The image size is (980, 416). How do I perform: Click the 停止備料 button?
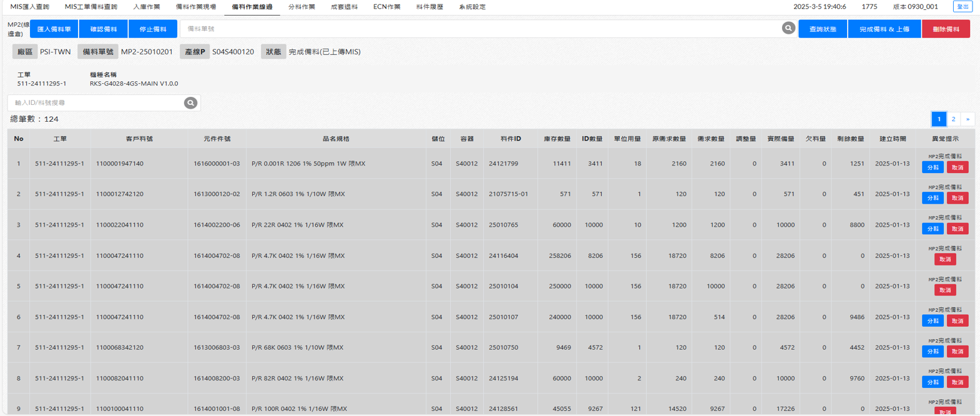click(x=153, y=29)
